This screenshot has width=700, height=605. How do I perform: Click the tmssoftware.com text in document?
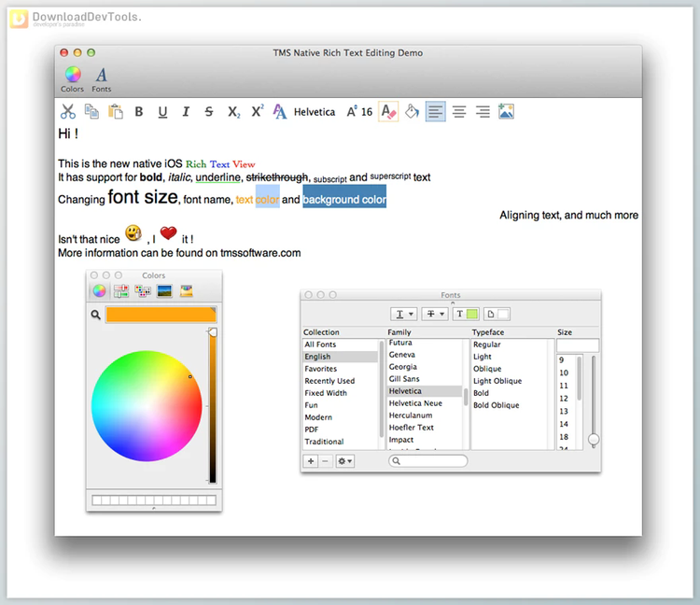[260, 253]
